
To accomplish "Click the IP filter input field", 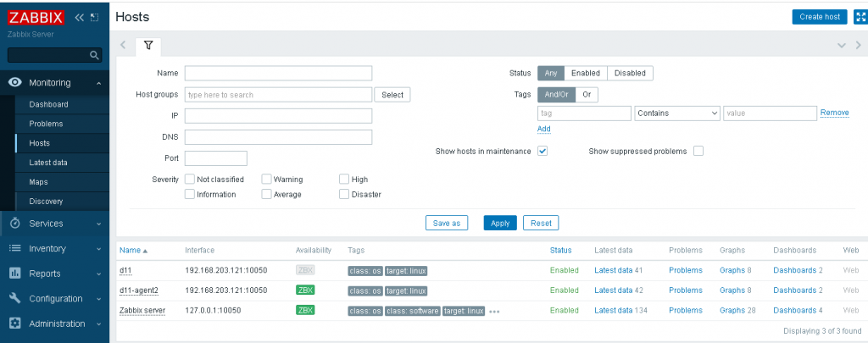I will point(278,116).
